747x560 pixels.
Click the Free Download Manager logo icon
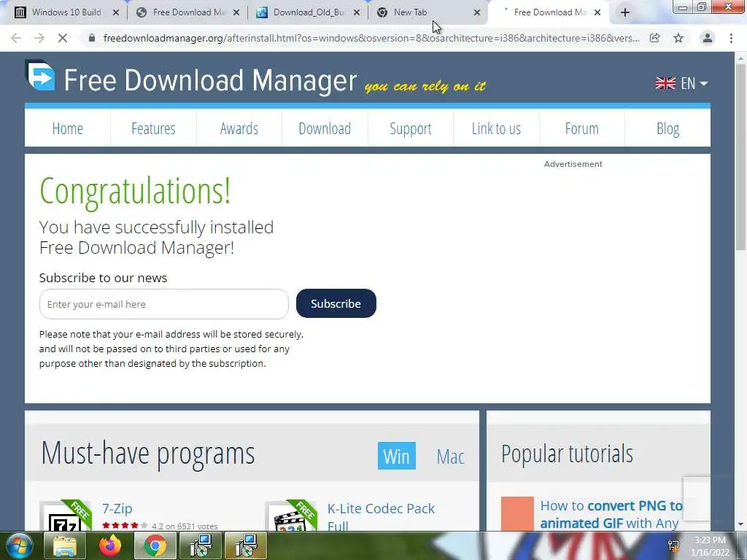41,76
